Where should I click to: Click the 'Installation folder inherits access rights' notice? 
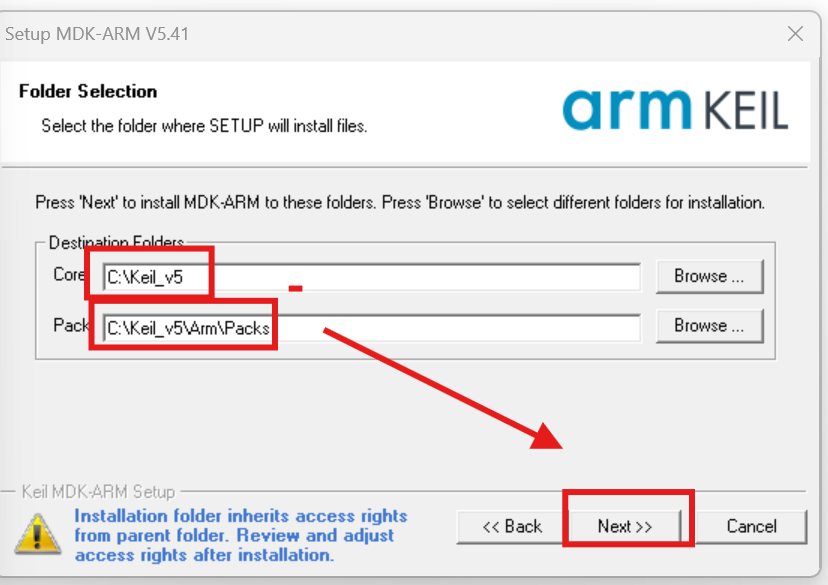[241, 535]
